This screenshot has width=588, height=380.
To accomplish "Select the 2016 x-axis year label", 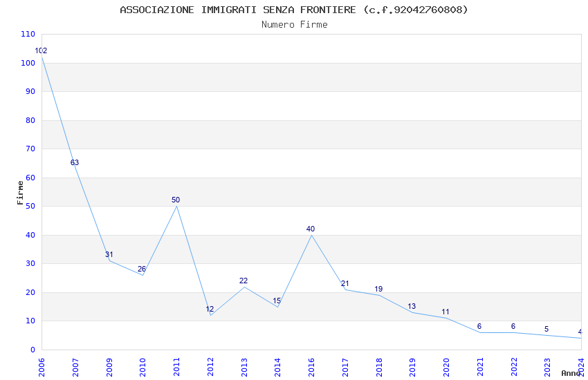I will [311, 367].
